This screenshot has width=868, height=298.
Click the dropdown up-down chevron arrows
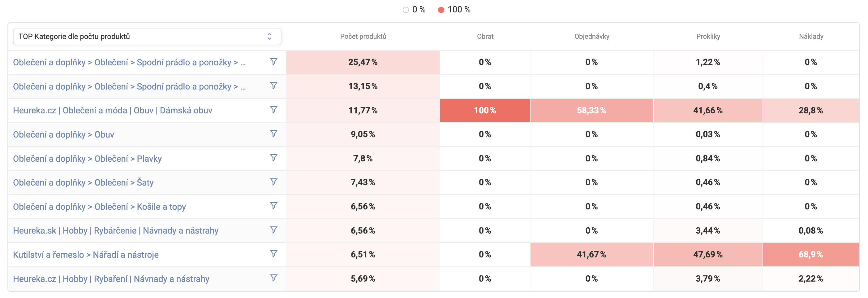269,37
